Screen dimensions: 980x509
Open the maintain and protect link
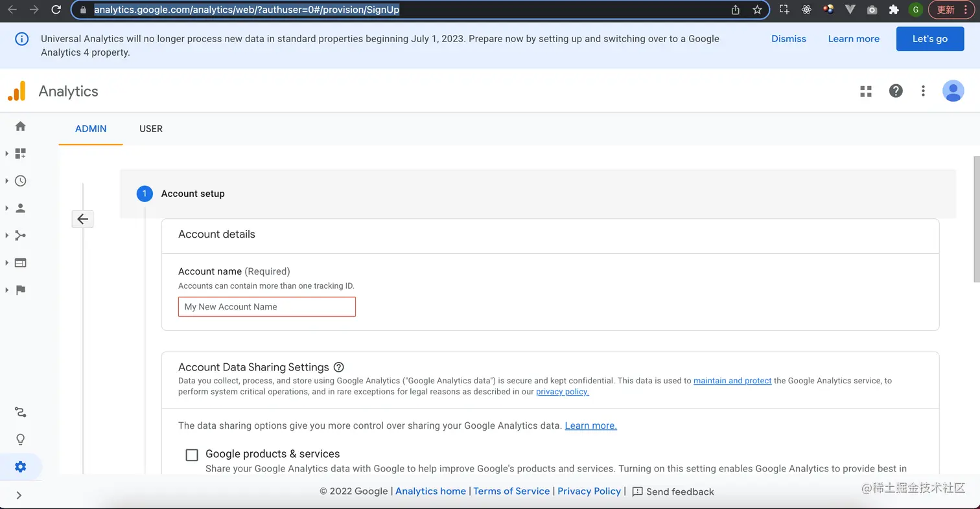(732, 381)
